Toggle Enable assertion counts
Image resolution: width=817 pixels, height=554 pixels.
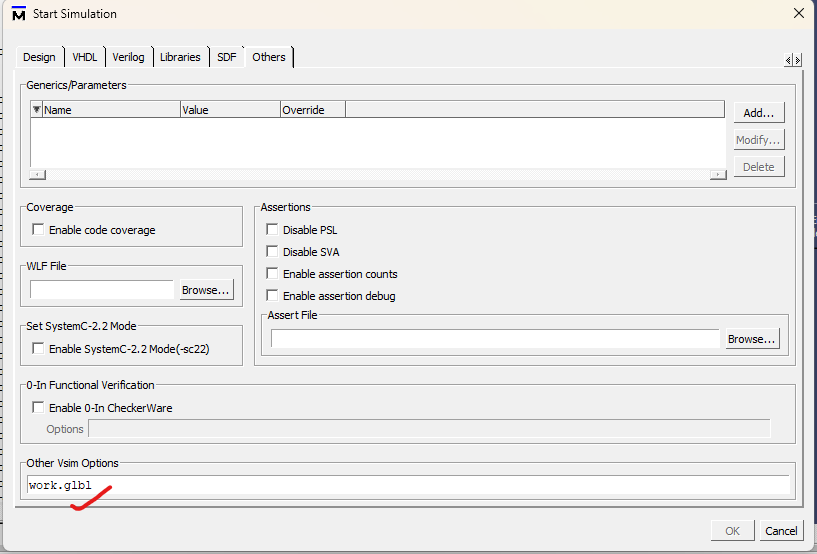(x=272, y=273)
